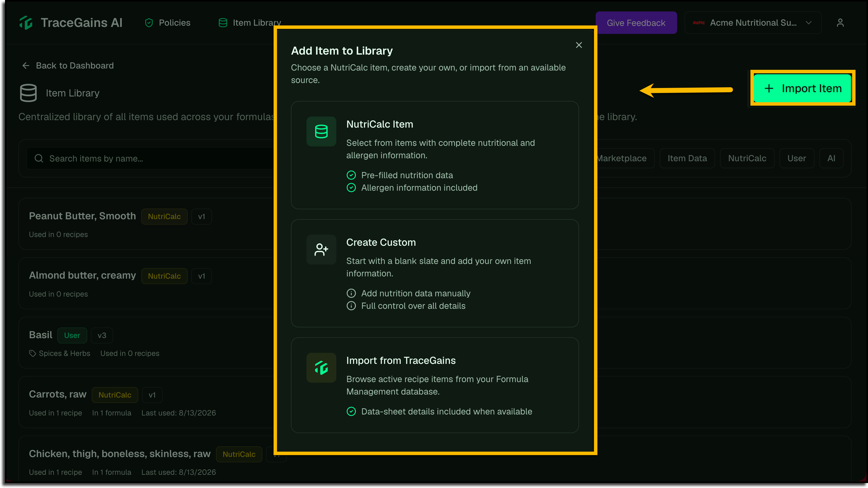Click the tag icon next to Spices & Herbs

coord(32,353)
